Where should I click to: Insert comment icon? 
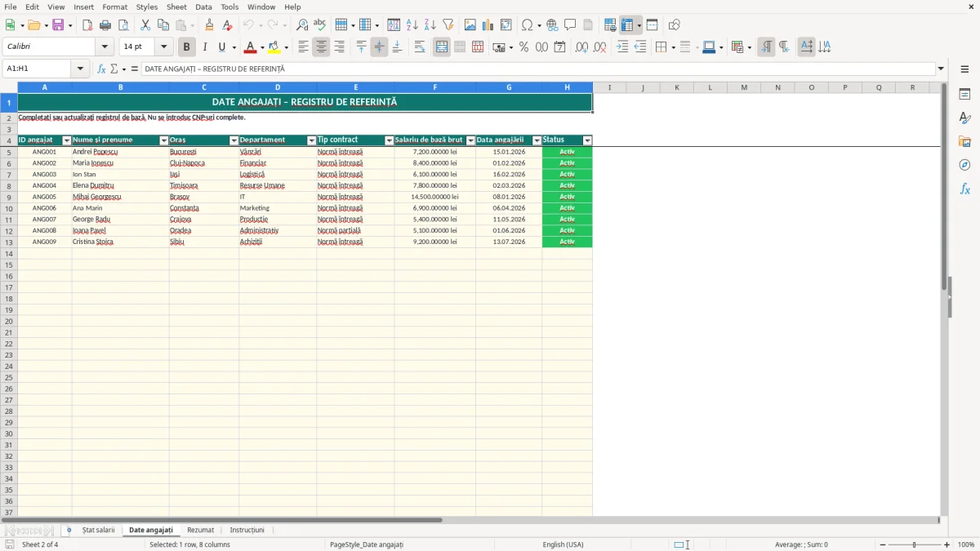tap(570, 25)
